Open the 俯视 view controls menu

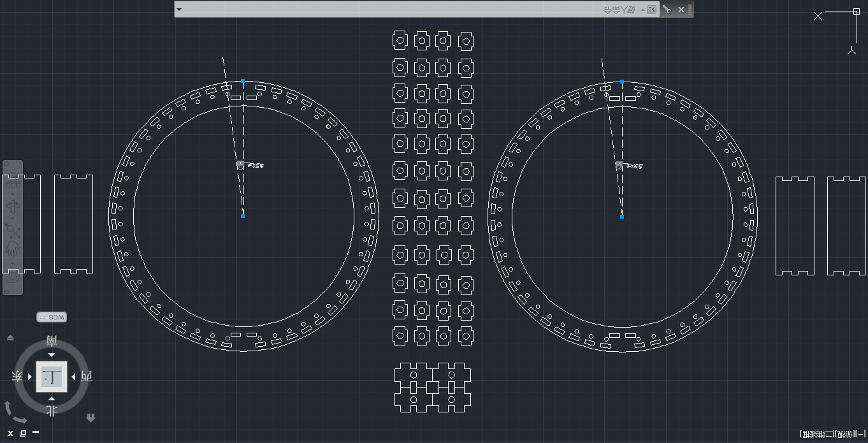pos(843,434)
